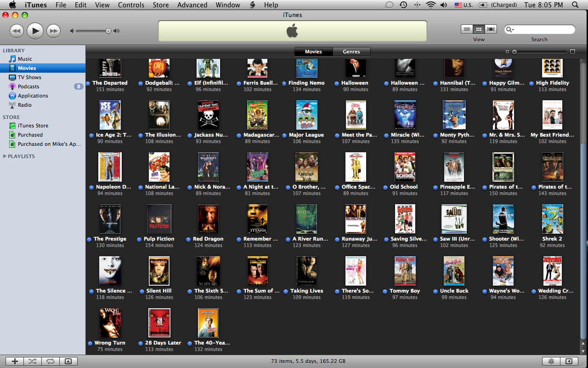Switch to the Movies tab

pyautogui.click(x=313, y=52)
